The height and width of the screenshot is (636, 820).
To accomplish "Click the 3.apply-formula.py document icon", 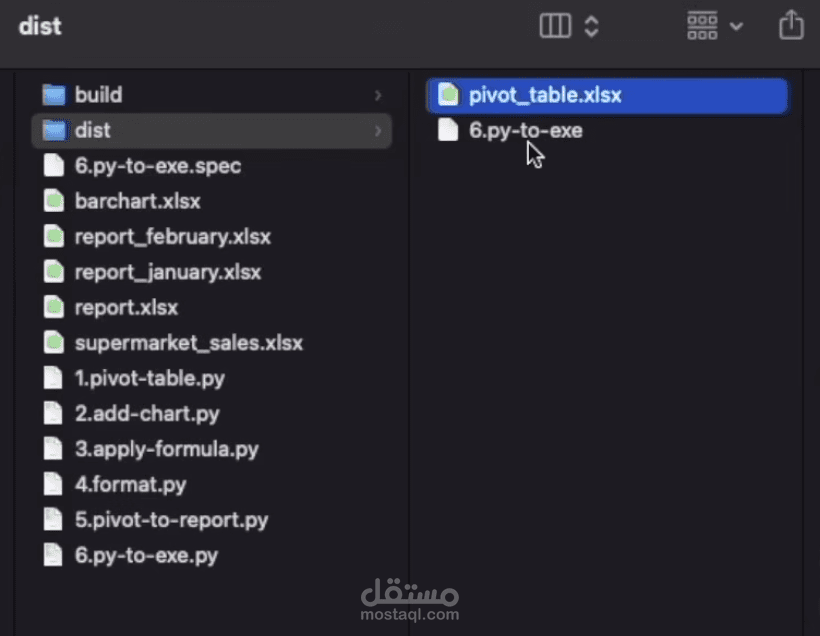I will (54, 450).
